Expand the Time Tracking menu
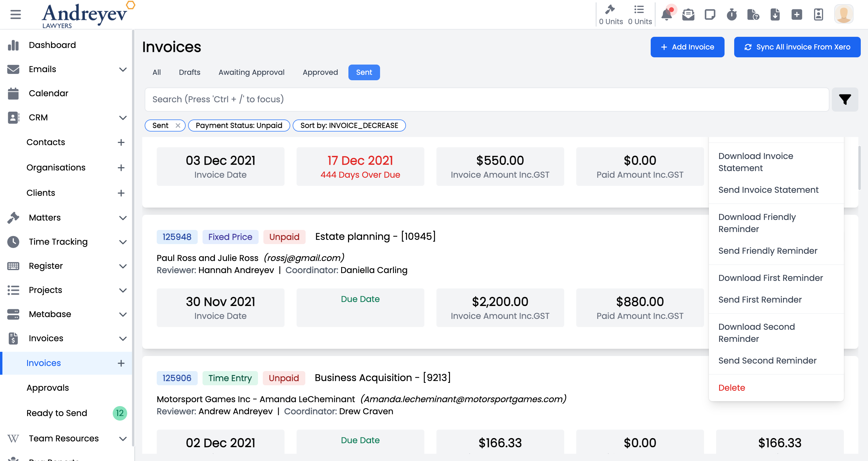 (x=123, y=242)
